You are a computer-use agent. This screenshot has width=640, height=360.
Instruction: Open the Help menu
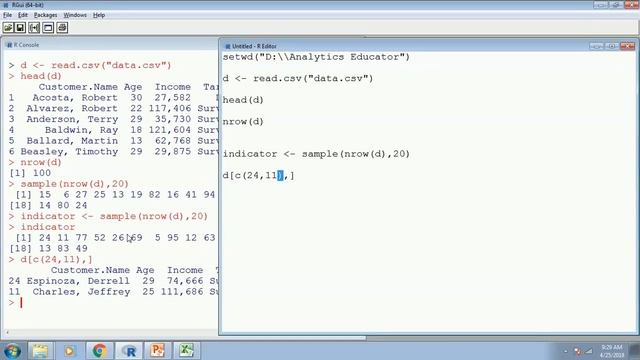coord(99,15)
